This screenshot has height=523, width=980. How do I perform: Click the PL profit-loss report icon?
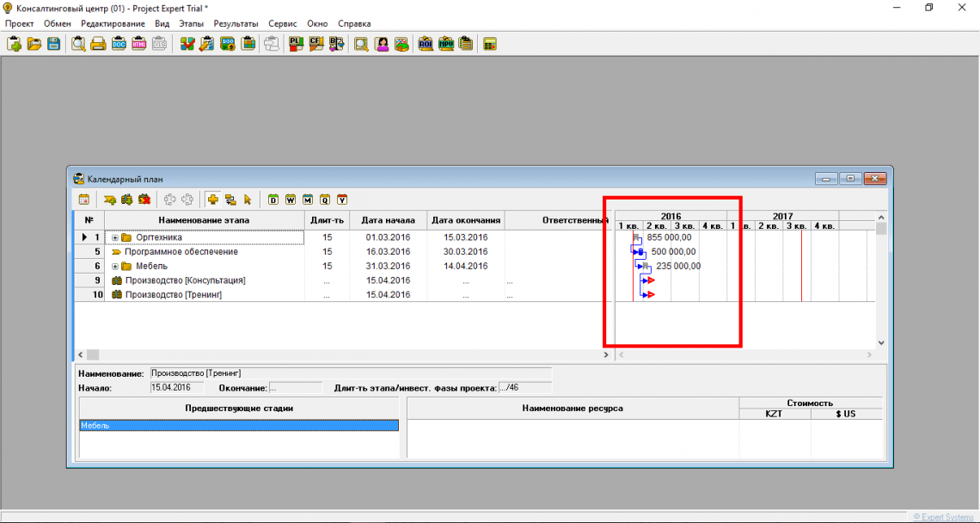point(296,44)
